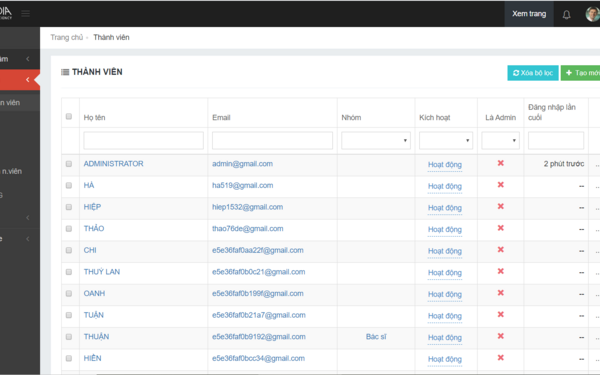Sort by Email column header
The image size is (600, 375).
pos(221,117)
